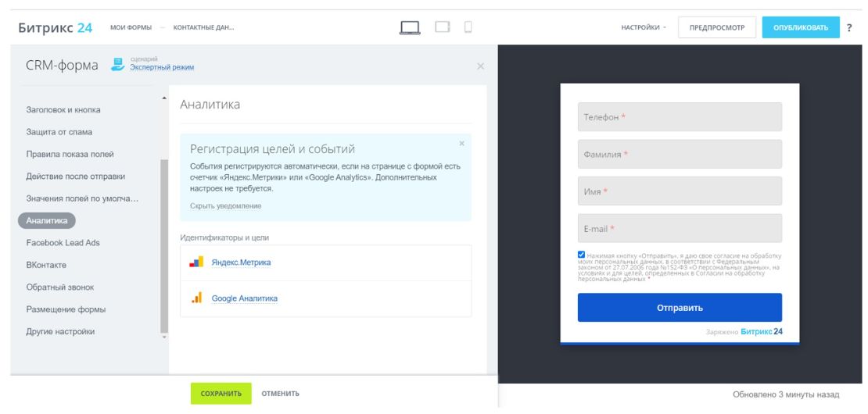Click the E-mail input field
Screen dimensions: 868x414
[x=680, y=228]
